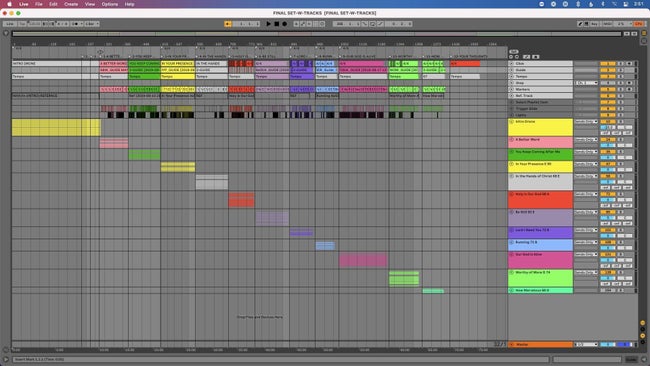This screenshot has height=366, width=650.
Task: Jump to next locator arrow
Action: coord(517,57)
